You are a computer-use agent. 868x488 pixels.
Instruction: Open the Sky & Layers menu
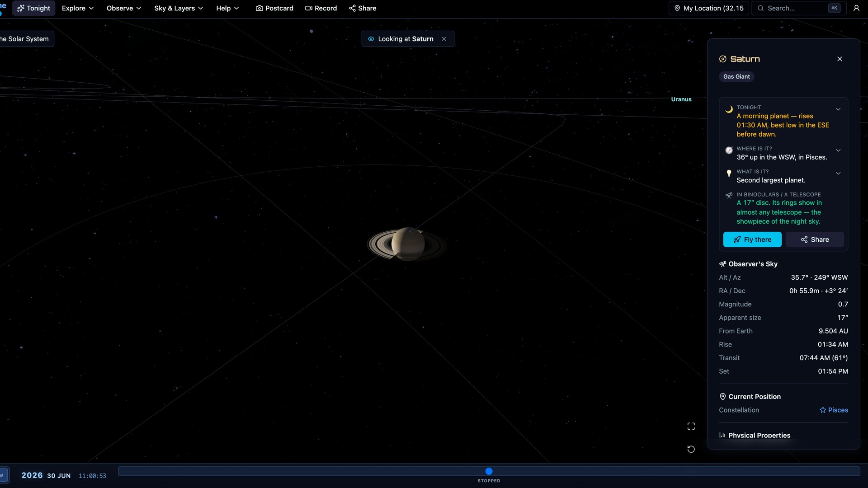(179, 8)
